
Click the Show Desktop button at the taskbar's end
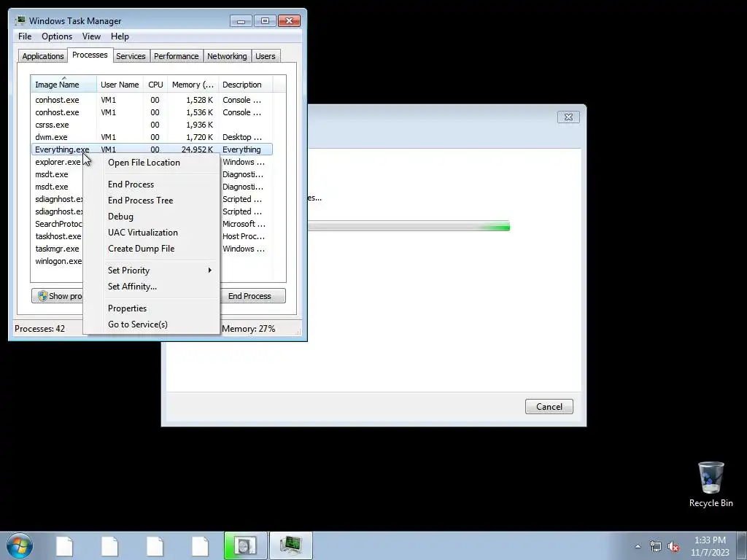pyautogui.click(x=741, y=545)
